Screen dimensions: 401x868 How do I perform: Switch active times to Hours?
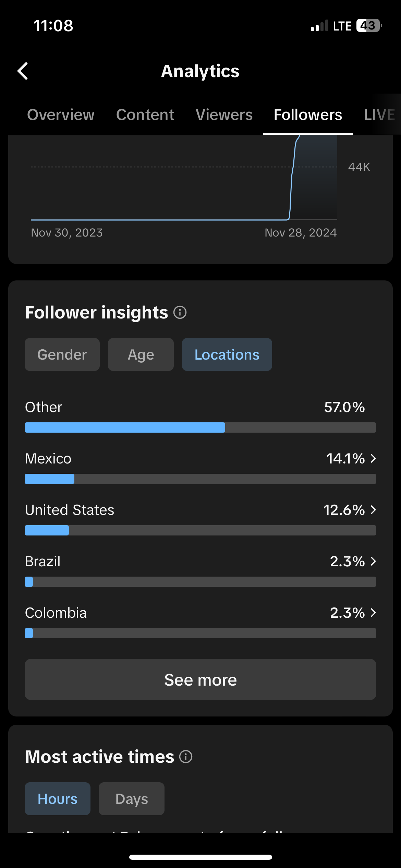point(58,799)
